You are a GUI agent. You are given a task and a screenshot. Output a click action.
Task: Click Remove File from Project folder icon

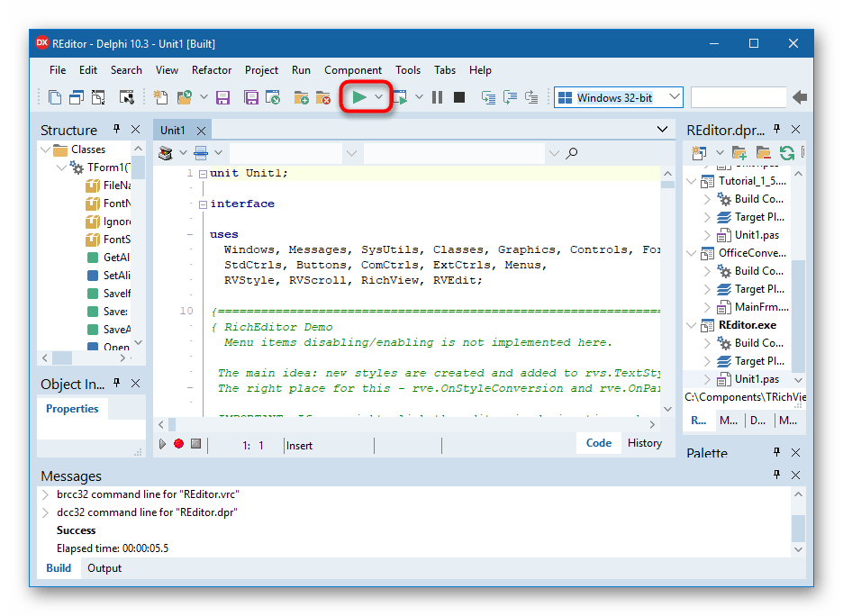pos(323,97)
